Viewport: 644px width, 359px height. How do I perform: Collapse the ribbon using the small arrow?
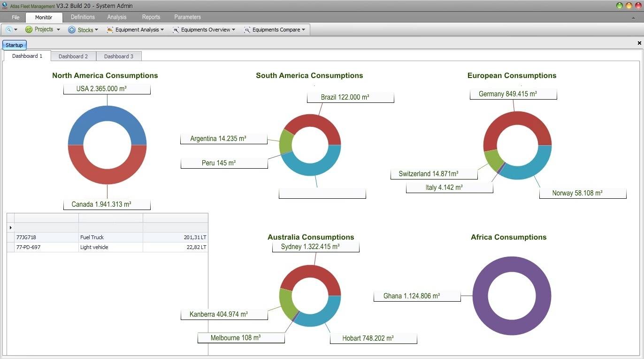pyautogui.click(x=634, y=17)
